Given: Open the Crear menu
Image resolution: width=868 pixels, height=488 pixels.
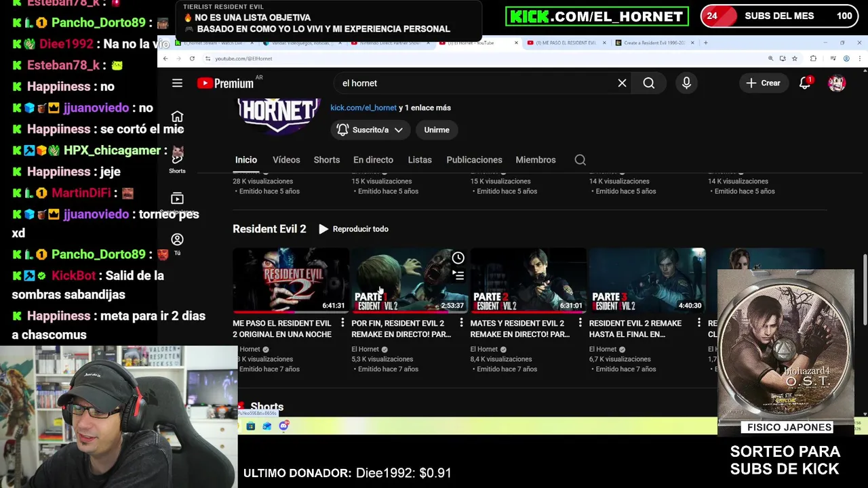Looking at the screenshot, I should click(x=764, y=83).
